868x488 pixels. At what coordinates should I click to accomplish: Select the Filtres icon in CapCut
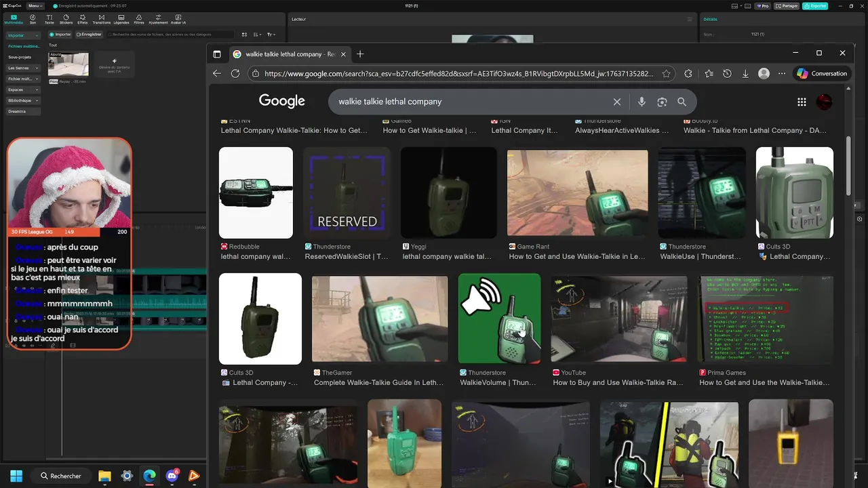click(x=139, y=19)
